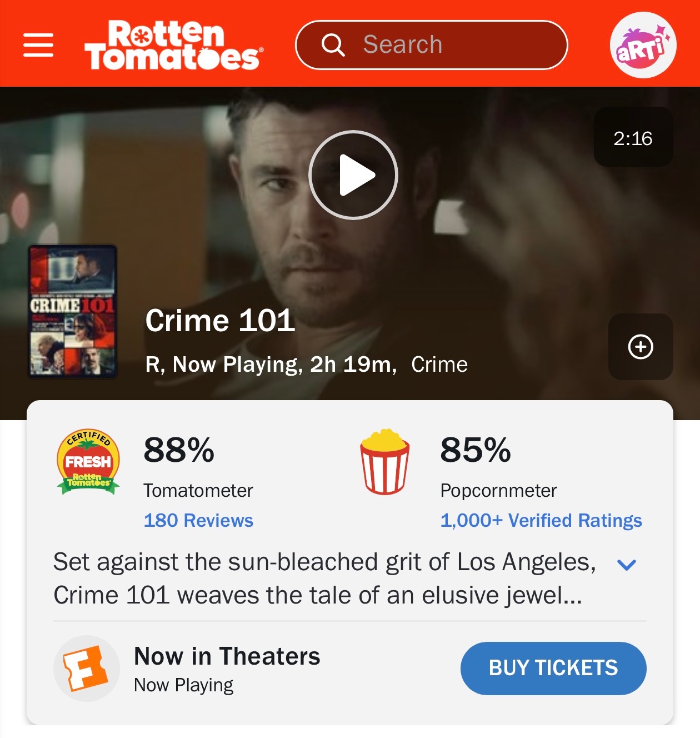Viewport: 700px width, 738px height.
Task: Focus the Search input field
Action: [432, 45]
